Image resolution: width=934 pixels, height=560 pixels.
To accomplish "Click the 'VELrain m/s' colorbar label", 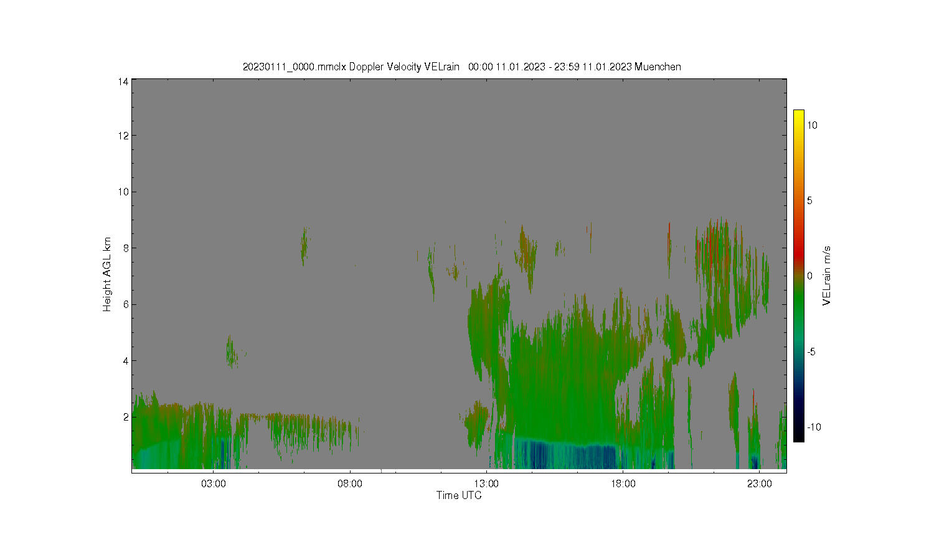I will click(827, 276).
